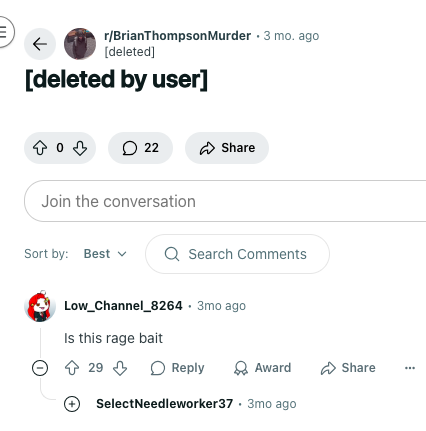Give an Award to the comment
Viewport: 426px width, 431px height.
(x=262, y=368)
